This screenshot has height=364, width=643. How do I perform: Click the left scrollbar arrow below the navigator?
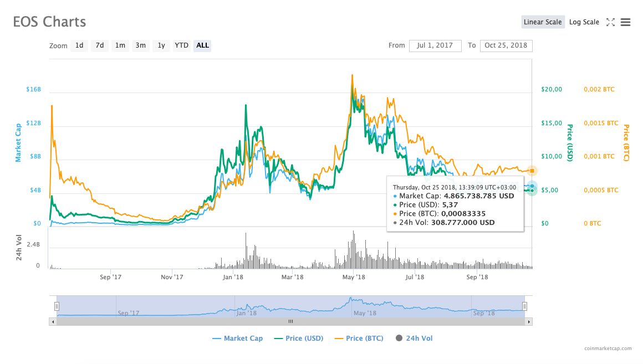53,321
